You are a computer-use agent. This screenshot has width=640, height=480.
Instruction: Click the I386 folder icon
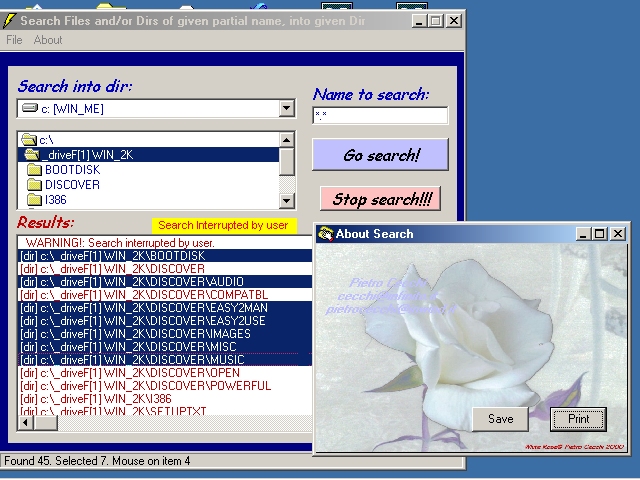(34, 200)
